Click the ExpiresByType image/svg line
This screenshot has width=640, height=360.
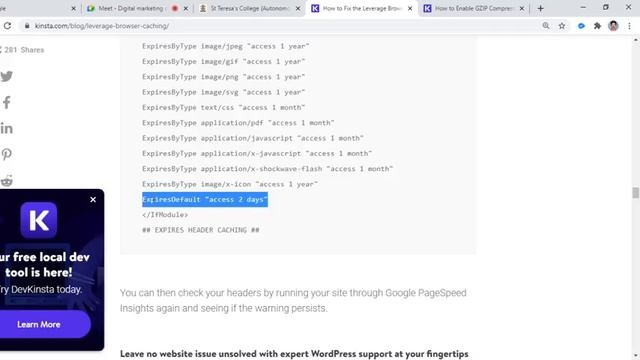coord(224,92)
